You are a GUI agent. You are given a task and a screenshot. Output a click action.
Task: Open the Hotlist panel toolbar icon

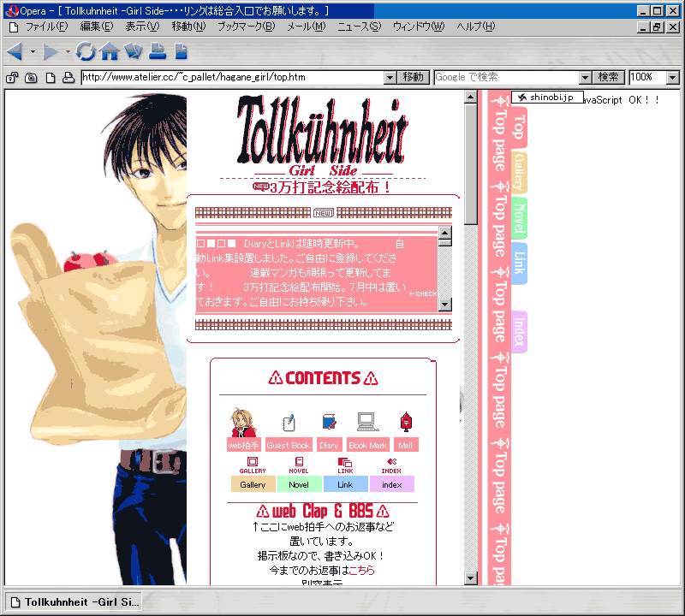pos(134,51)
